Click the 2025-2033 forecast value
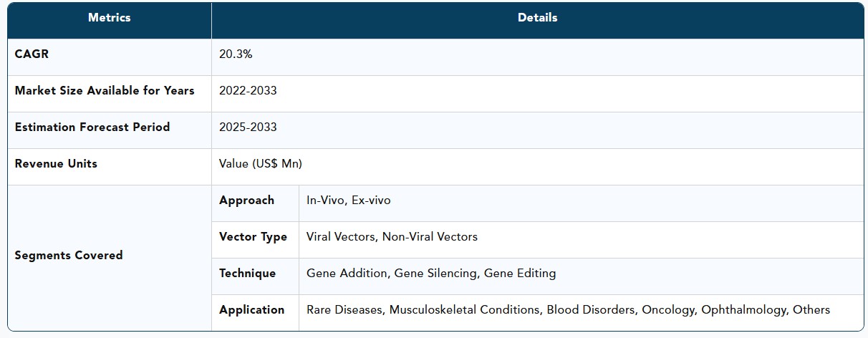 click(248, 127)
